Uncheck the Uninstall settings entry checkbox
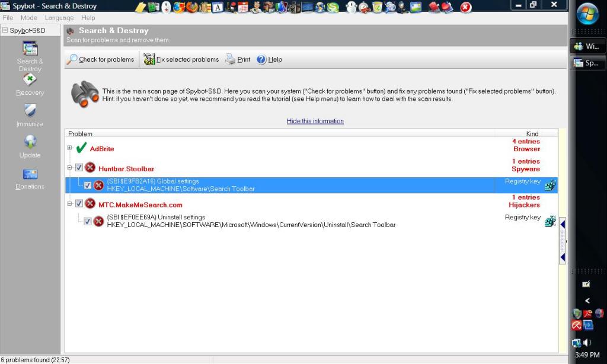The width and height of the screenshot is (607, 364). tap(88, 221)
